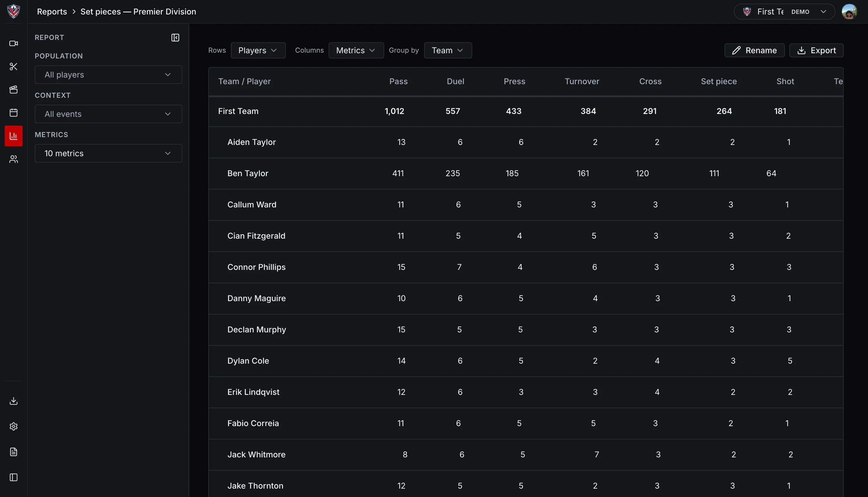The image size is (868, 497).
Task: Open the 10 metrics dropdown
Action: pyautogui.click(x=108, y=153)
